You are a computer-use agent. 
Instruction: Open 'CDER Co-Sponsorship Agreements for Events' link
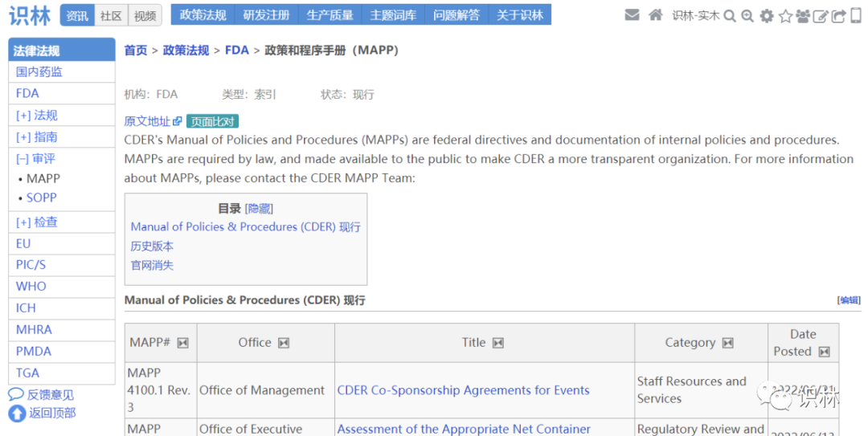click(x=464, y=390)
